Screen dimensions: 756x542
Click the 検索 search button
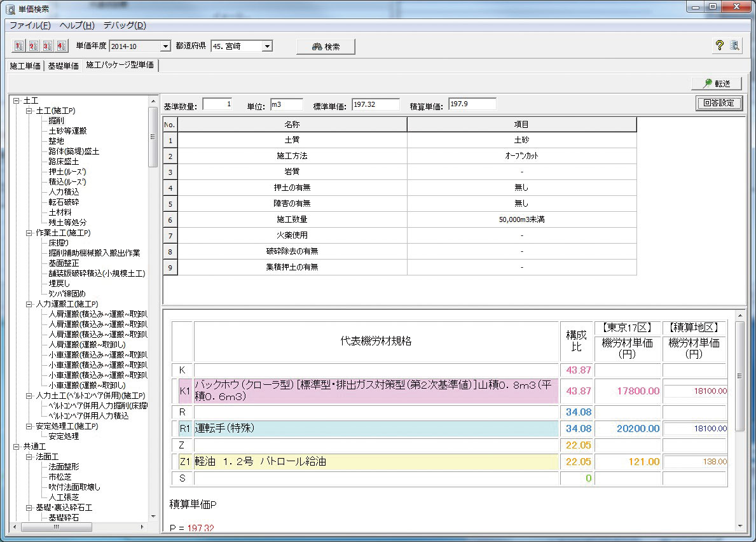pyautogui.click(x=326, y=47)
